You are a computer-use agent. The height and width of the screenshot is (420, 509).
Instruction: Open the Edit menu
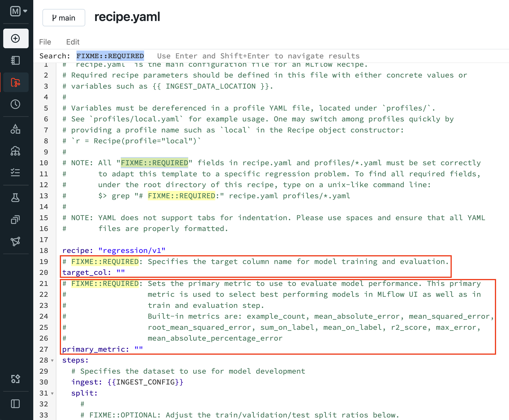click(x=73, y=42)
